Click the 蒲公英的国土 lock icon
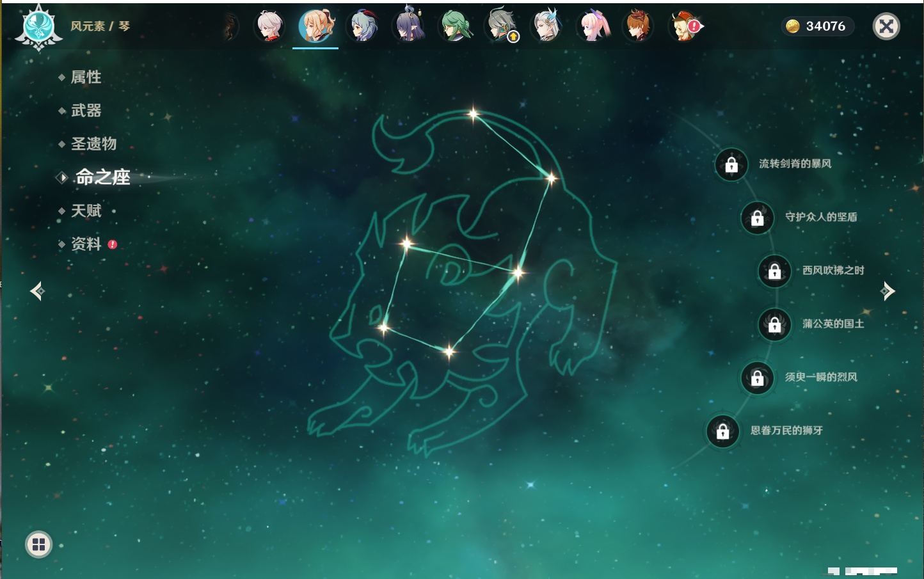Screen dimensions: 924x579 point(774,324)
